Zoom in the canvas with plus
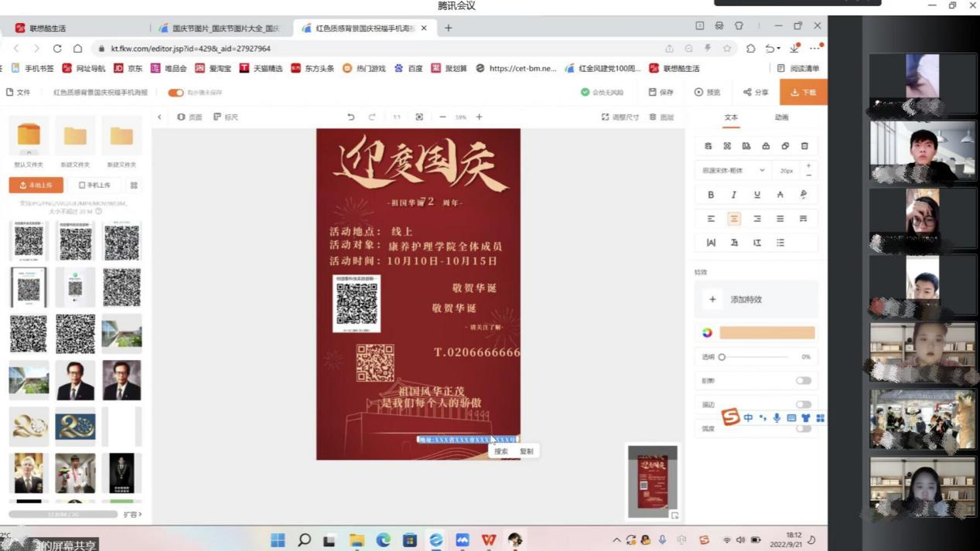The width and height of the screenshot is (980, 551). 479,117
